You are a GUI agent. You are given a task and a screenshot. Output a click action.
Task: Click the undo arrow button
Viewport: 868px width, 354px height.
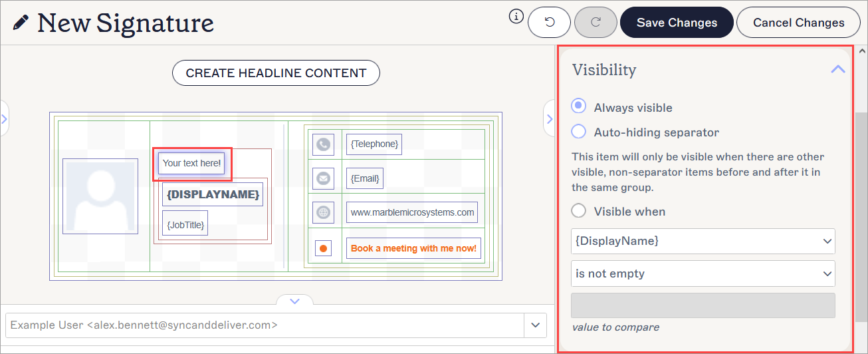tap(549, 23)
